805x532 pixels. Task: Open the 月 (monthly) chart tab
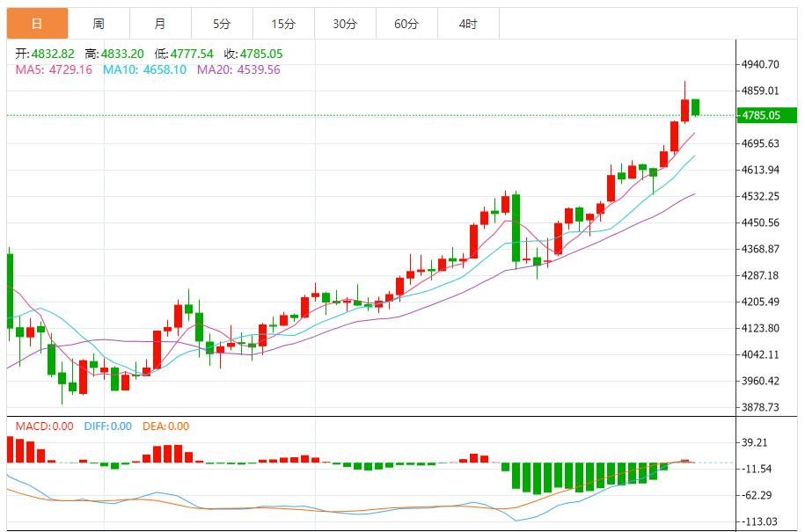point(159,24)
